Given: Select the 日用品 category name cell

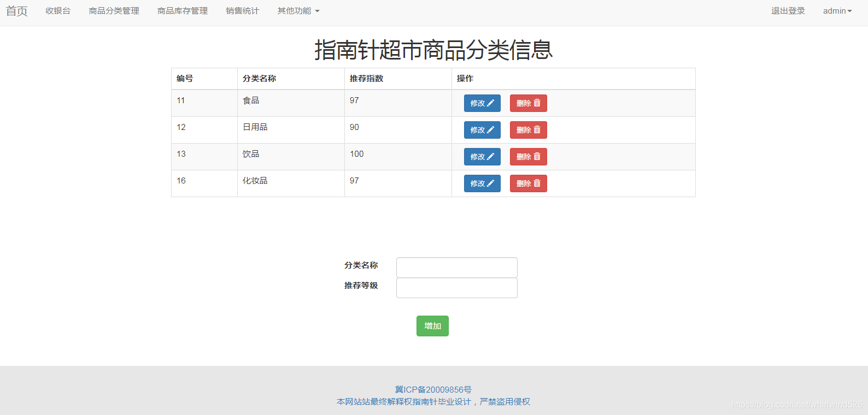Looking at the screenshot, I should [x=291, y=130].
